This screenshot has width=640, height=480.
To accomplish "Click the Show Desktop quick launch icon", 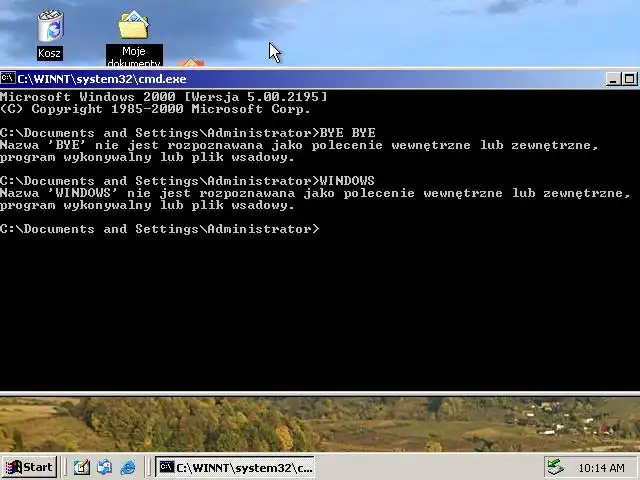I will click(x=82, y=467).
